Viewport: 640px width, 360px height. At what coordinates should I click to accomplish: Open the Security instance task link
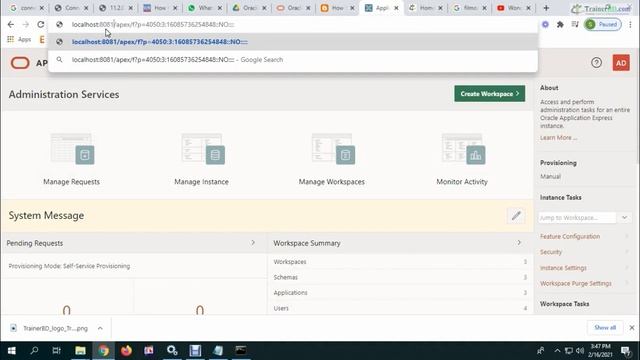[x=551, y=252]
